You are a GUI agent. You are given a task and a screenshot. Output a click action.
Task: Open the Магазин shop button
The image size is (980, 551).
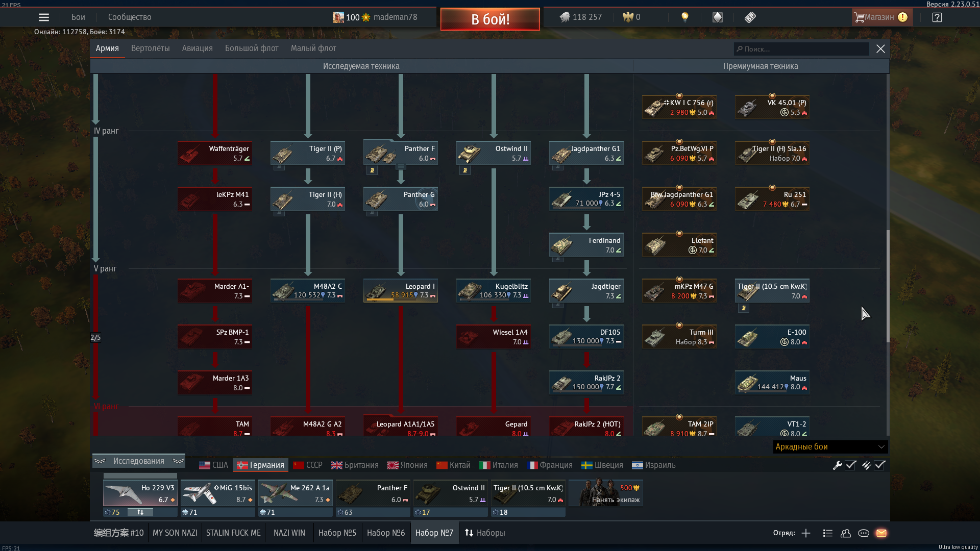881,17
